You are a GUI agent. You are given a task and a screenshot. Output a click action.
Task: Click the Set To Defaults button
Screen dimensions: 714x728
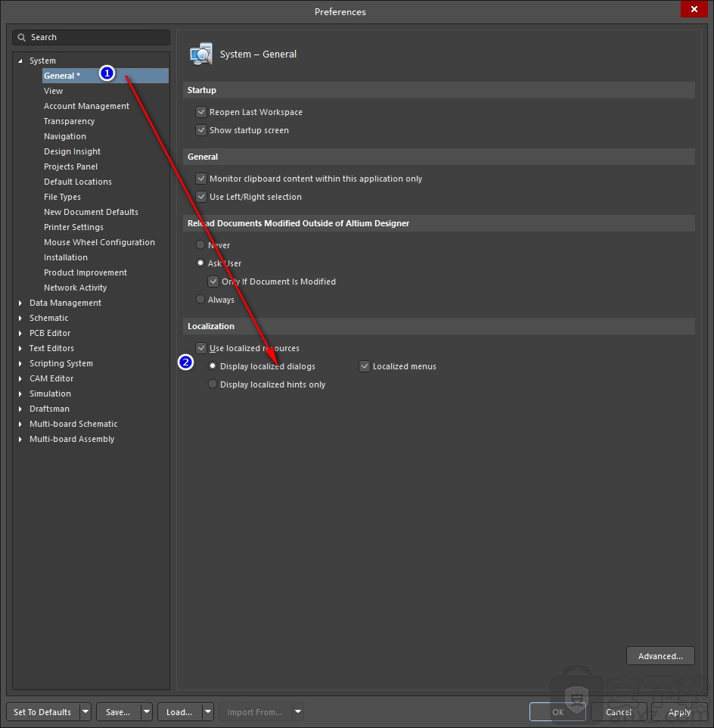[x=42, y=712]
